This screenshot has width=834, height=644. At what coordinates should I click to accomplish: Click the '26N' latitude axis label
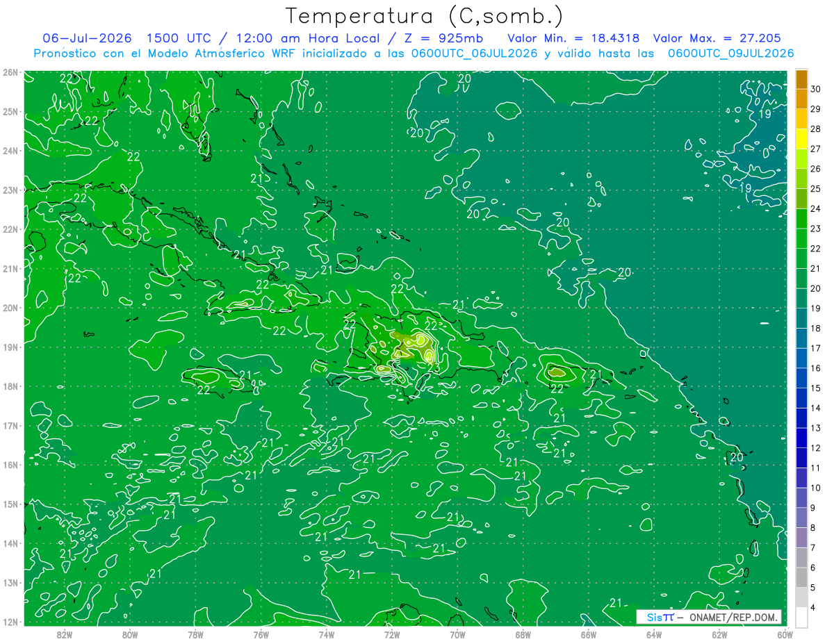10,72
